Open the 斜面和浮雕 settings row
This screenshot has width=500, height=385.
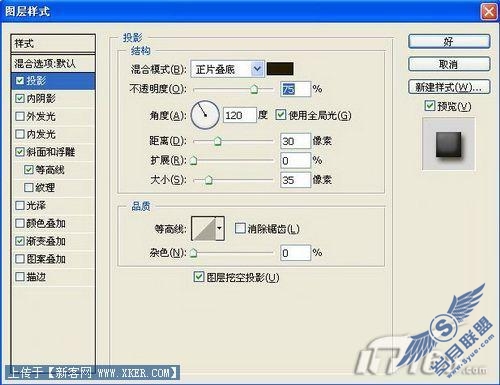(53, 152)
